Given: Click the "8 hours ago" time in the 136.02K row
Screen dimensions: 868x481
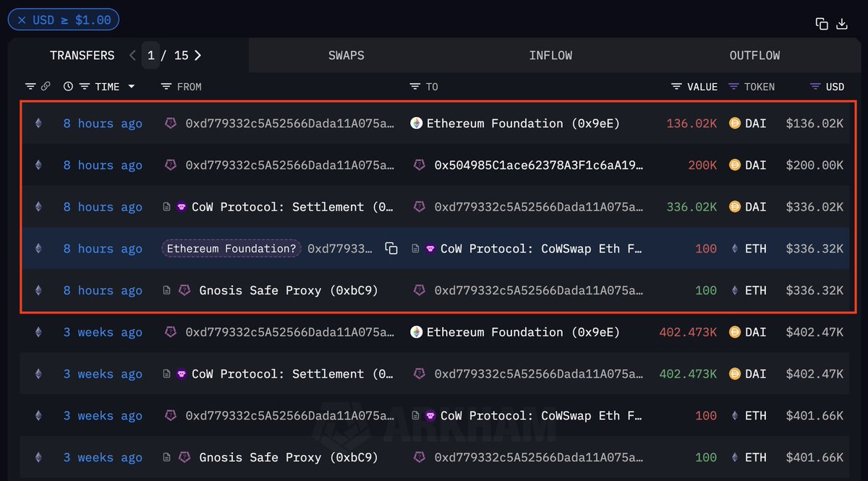Looking at the screenshot, I should 103,124.
